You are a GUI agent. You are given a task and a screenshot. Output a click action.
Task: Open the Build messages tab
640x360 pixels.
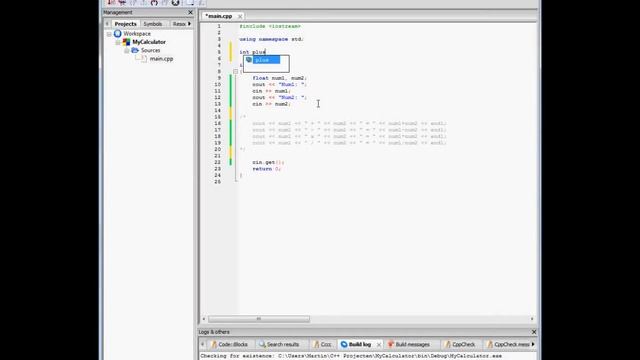(x=409, y=344)
